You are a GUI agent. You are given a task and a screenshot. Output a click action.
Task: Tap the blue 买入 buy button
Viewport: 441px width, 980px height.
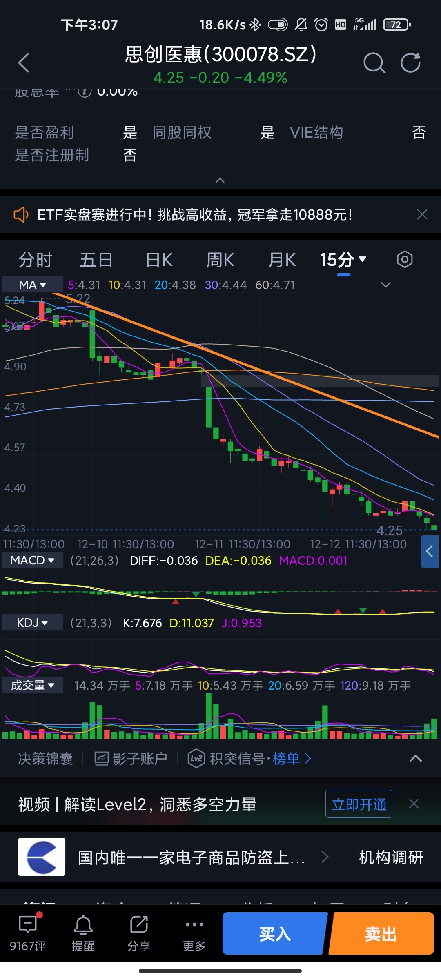coord(275,933)
